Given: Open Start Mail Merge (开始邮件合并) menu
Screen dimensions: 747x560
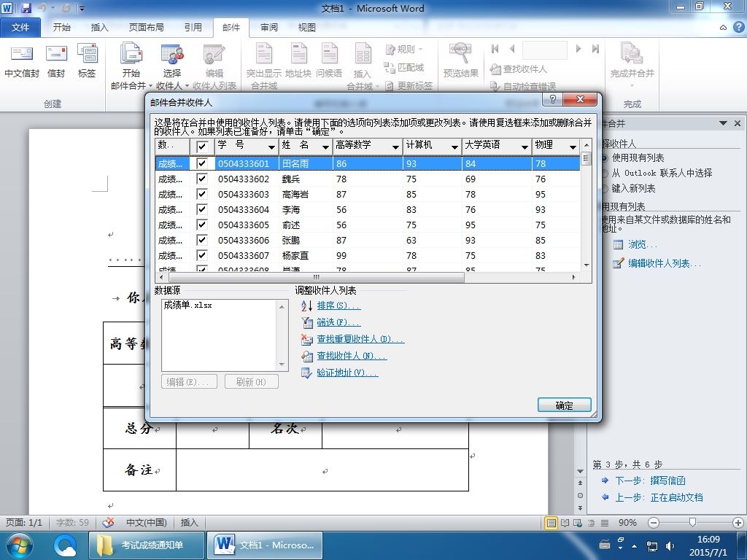Looking at the screenshot, I should (x=131, y=66).
